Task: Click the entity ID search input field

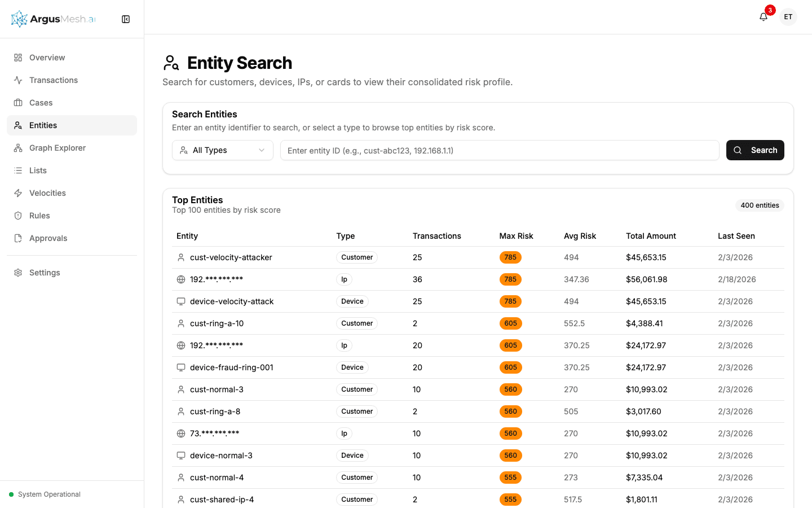Action: point(500,150)
